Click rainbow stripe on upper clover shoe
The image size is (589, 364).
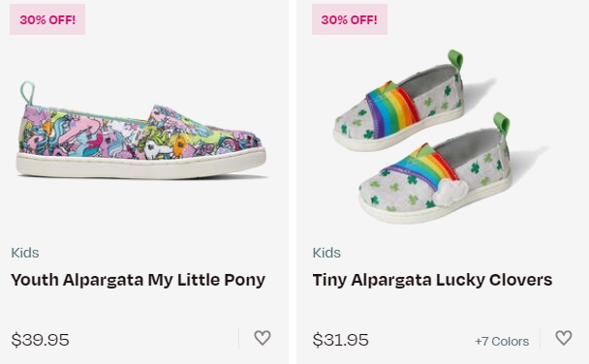coord(393,107)
